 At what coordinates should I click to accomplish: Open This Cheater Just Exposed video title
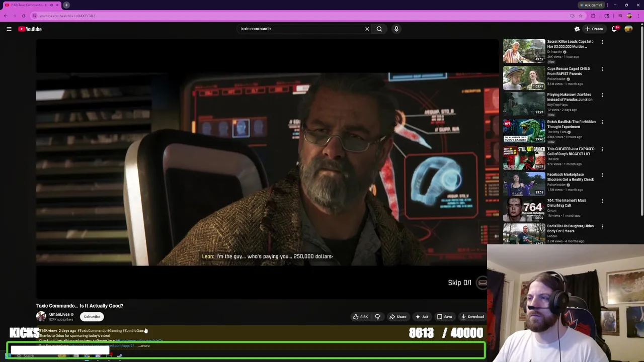pos(571,151)
